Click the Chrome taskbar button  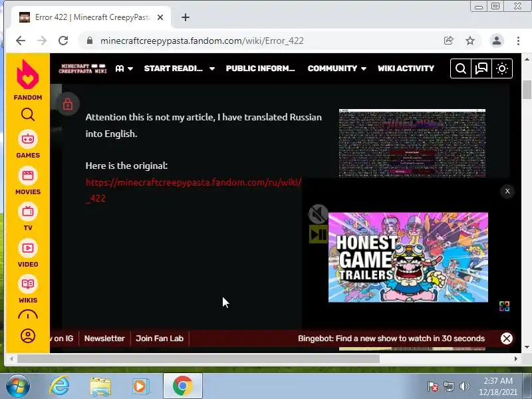tap(182, 386)
